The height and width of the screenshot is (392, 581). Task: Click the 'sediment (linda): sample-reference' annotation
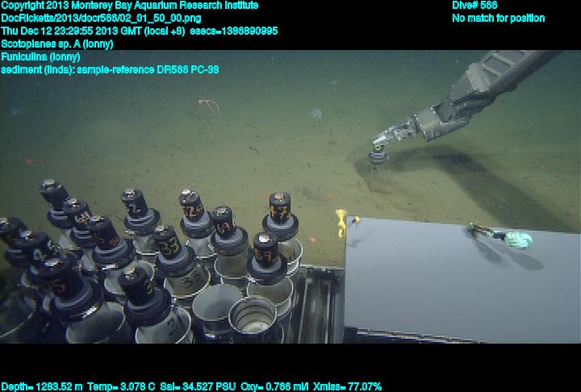pyautogui.click(x=110, y=69)
